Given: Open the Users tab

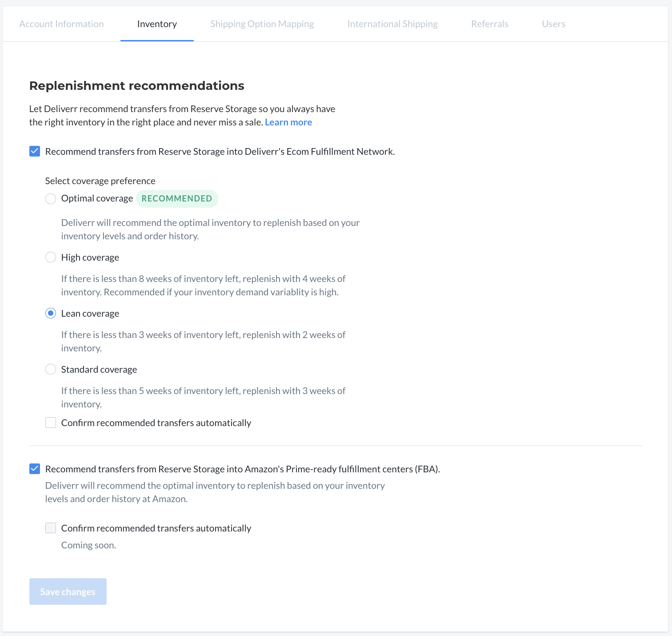Looking at the screenshot, I should [553, 24].
